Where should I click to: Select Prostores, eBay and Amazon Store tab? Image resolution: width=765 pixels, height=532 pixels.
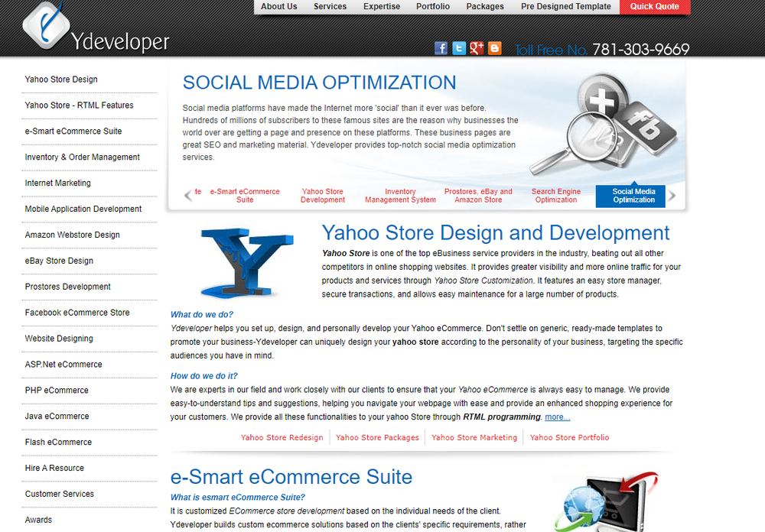478,196
